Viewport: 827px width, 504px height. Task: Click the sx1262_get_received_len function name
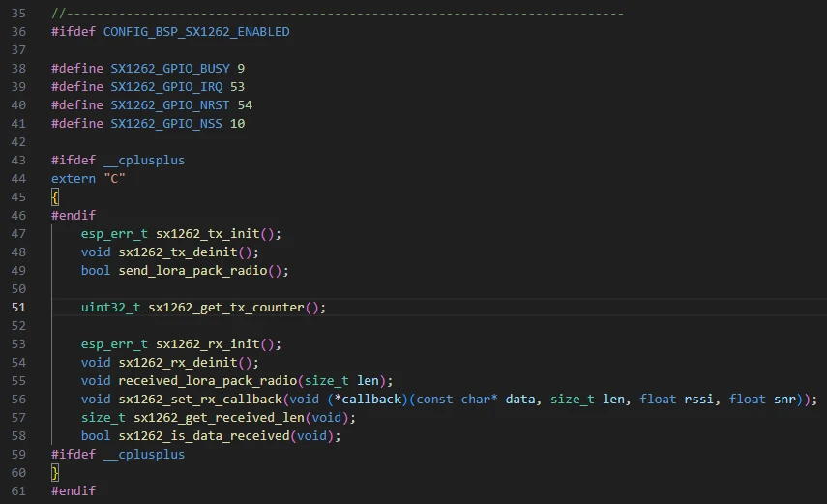coord(219,418)
